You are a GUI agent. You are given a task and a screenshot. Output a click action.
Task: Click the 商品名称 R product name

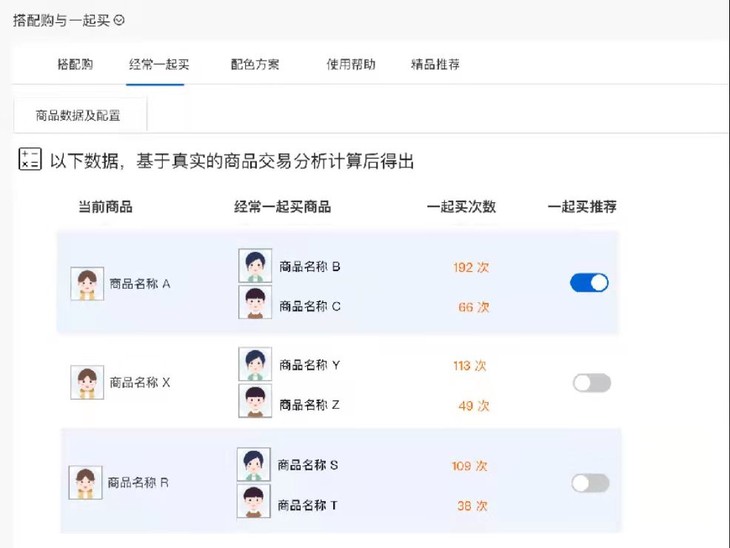tap(138, 483)
